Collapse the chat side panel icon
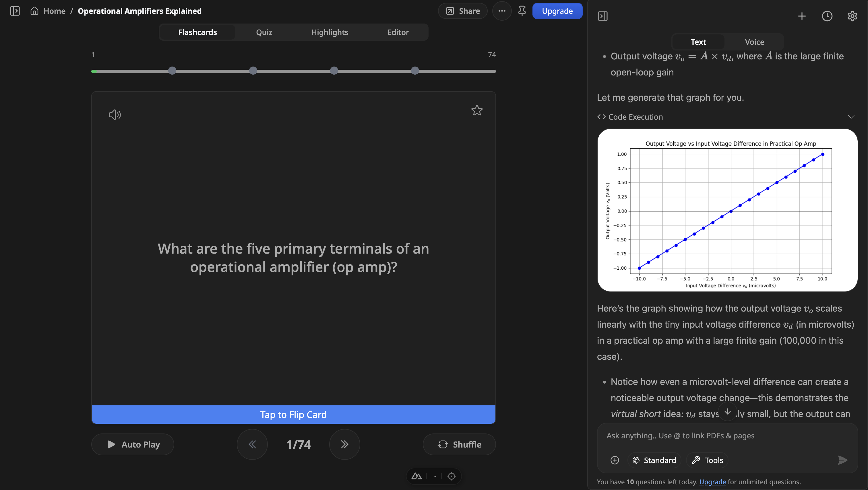Viewport: 868px width, 490px height. point(602,16)
